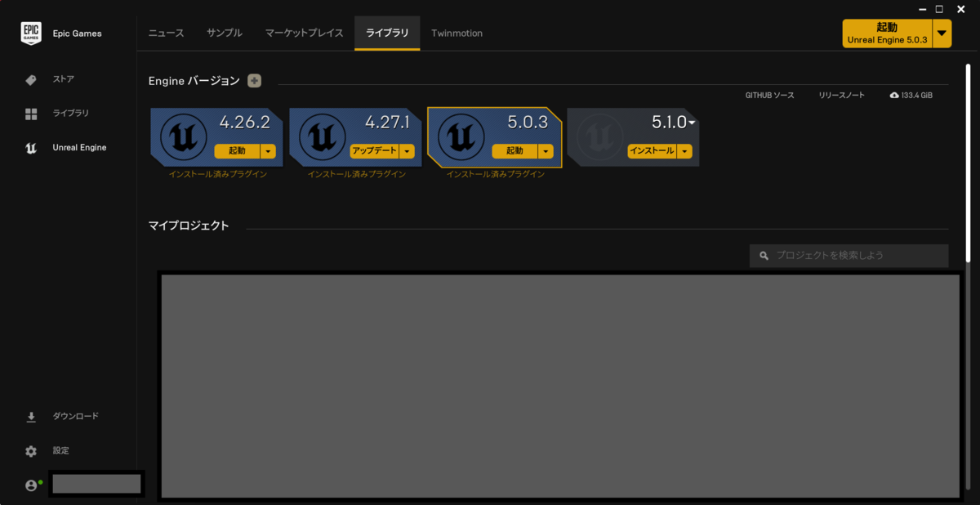This screenshot has width=980, height=505.
Task: Open インストール済みプラグイン under 4.27.1
Action: point(357,174)
